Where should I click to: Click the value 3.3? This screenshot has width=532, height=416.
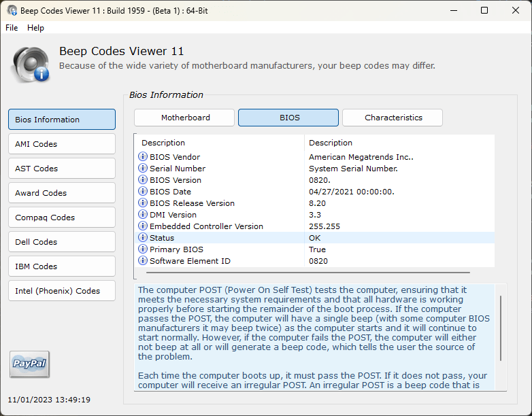tap(315, 215)
